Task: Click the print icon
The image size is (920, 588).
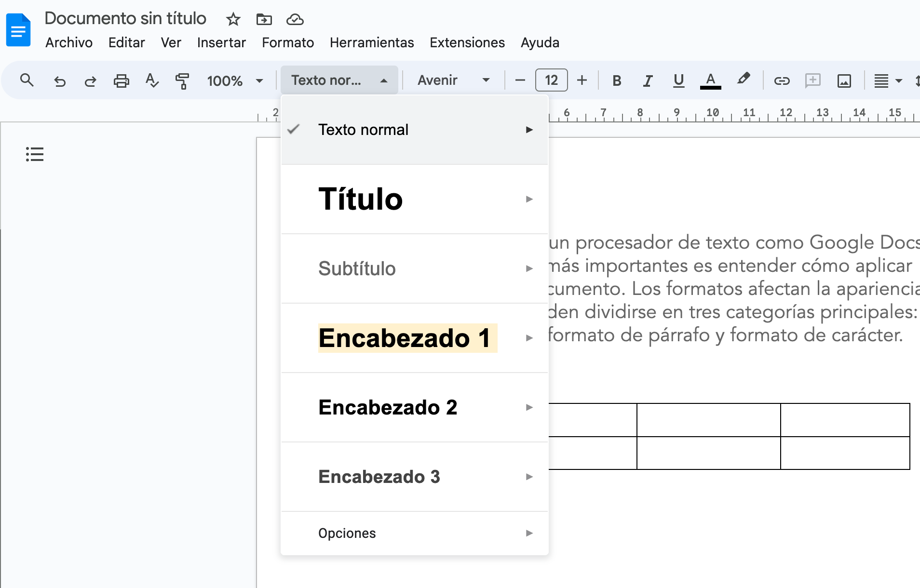Action: pyautogui.click(x=121, y=80)
